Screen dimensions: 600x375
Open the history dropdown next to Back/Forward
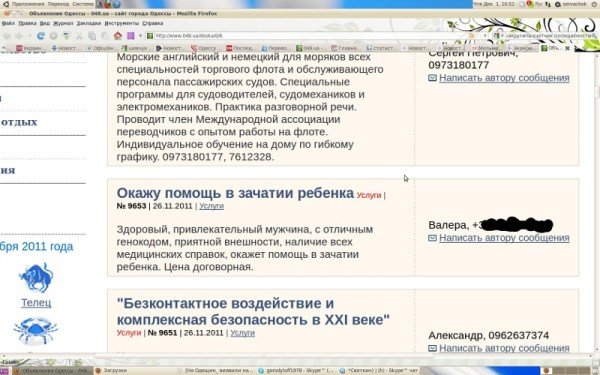click(x=29, y=36)
